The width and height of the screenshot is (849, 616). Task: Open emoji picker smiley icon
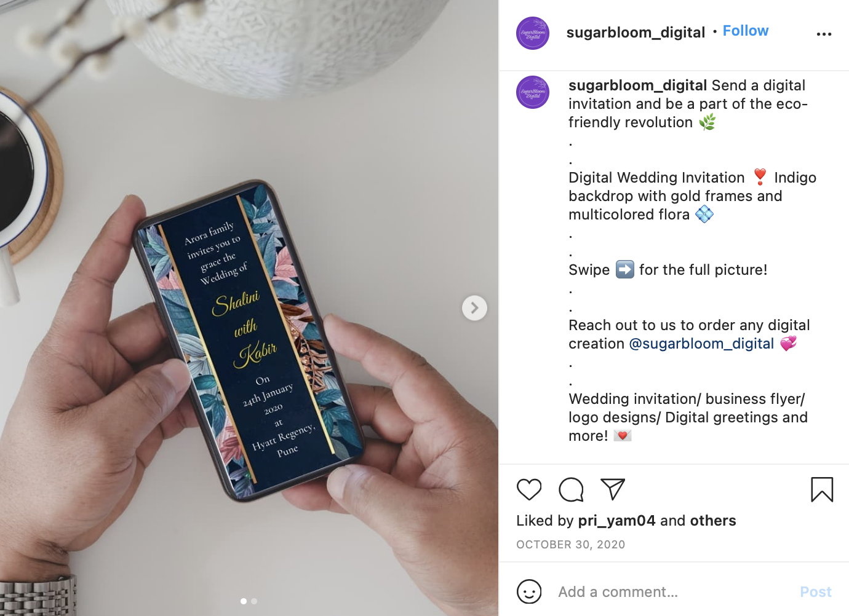pyautogui.click(x=529, y=591)
